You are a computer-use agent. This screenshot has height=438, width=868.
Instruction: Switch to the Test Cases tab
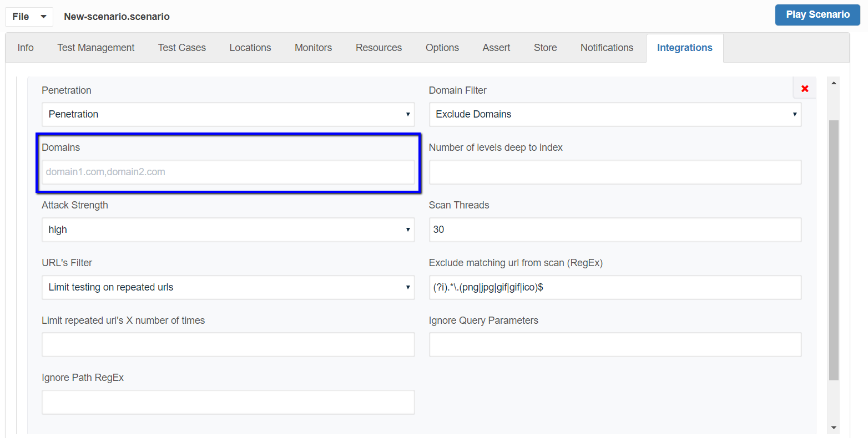click(181, 48)
